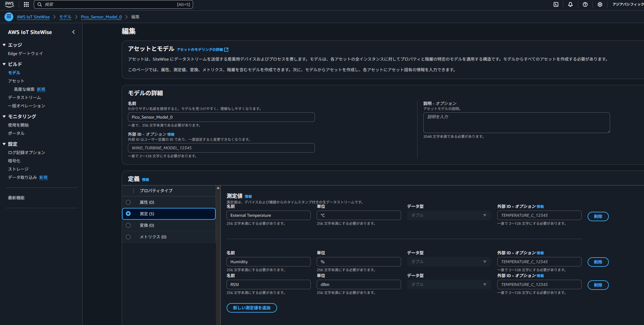The image size is (644, 325).
Task: Click the Humidity name field
Action: tap(269, 262)
